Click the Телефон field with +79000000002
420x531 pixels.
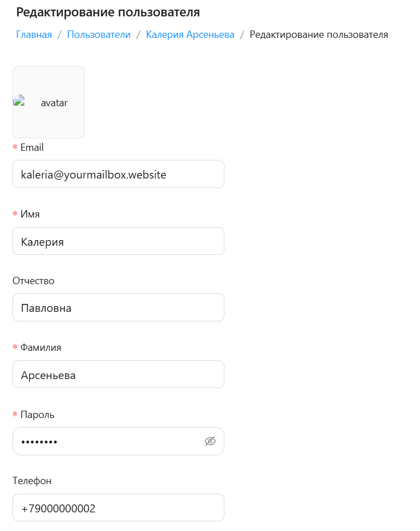(118, 508)
